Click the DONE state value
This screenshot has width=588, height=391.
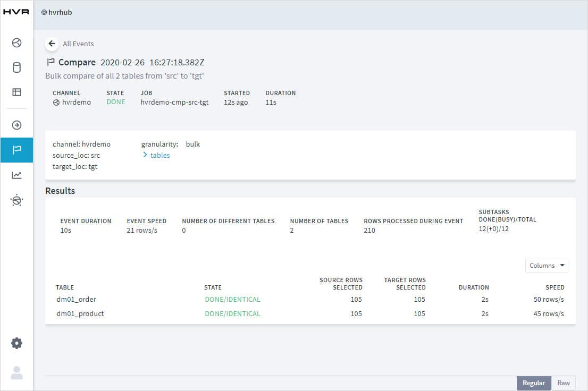(x=116, y=102)
